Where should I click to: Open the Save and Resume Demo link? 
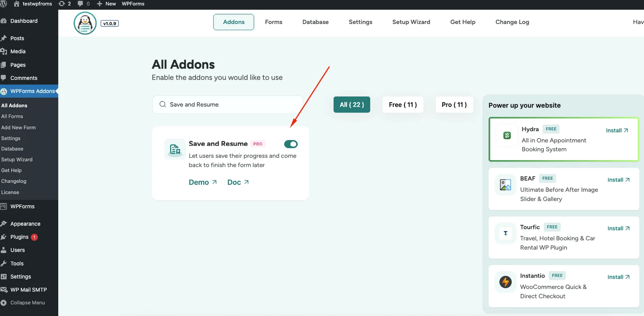click(202, 182)
